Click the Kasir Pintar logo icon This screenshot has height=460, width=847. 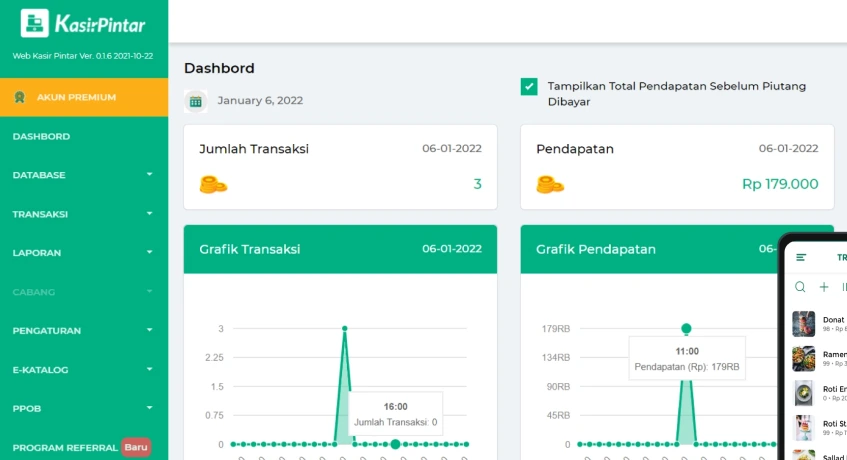[35, 24]
